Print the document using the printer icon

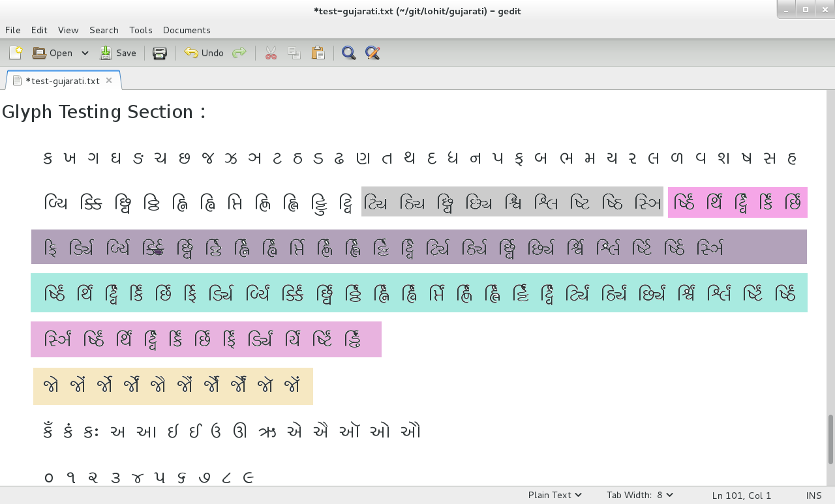coord(160,53)
